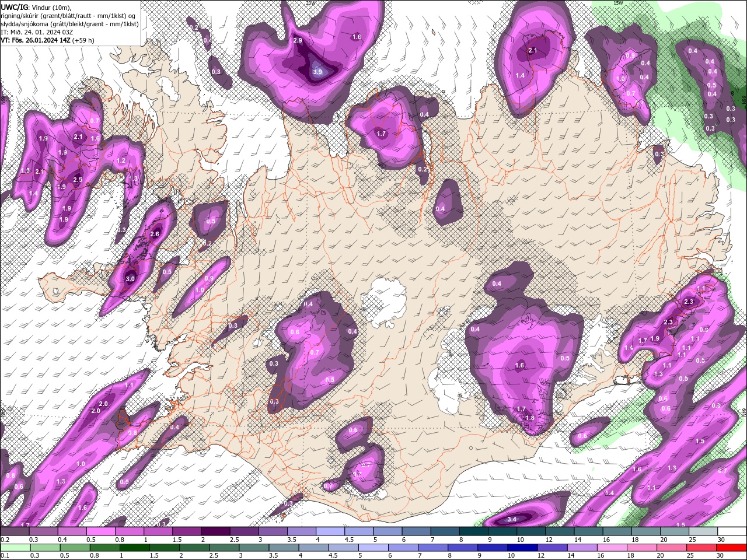The width and height of the screenshot is (747, 560).
Task: Click the 20W longitude label
Action: coord(310,3)
